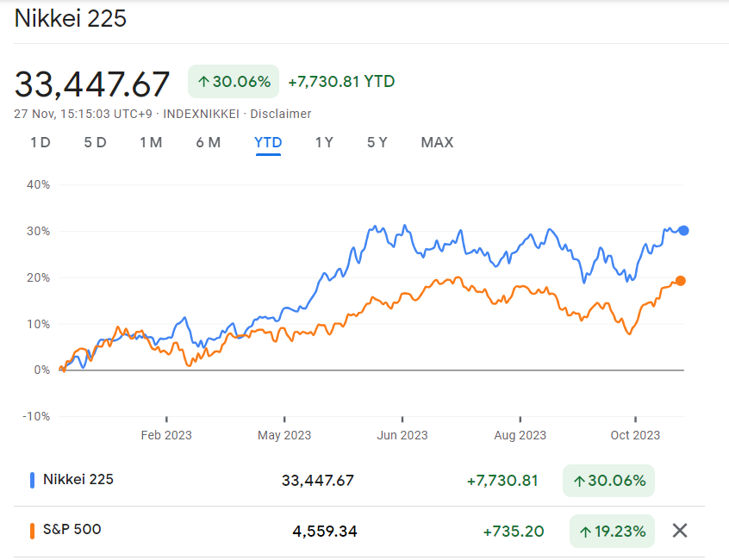Image resolution: width=729 pixels, height=560 pixels.
Task: Select the 6M time range
Action: click(209, 142)
